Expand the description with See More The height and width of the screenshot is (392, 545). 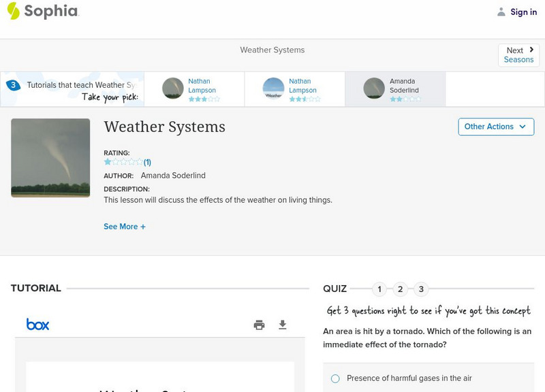point(125,226)
